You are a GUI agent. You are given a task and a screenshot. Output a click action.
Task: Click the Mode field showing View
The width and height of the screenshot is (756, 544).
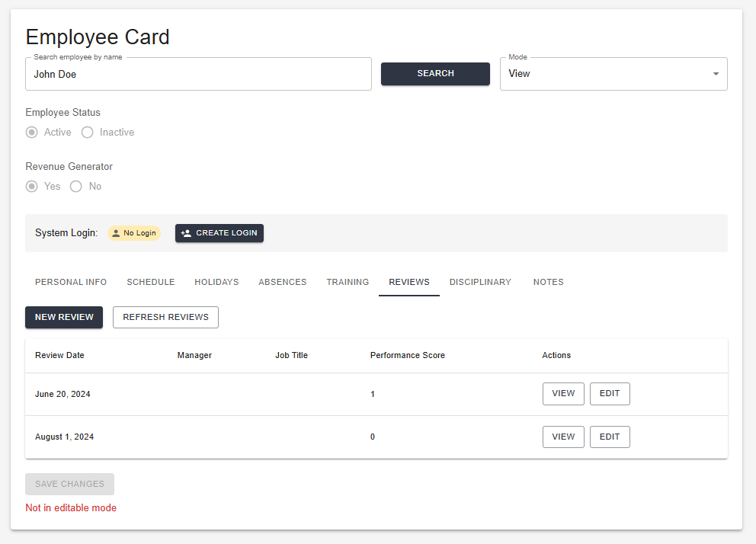point(613,74)
